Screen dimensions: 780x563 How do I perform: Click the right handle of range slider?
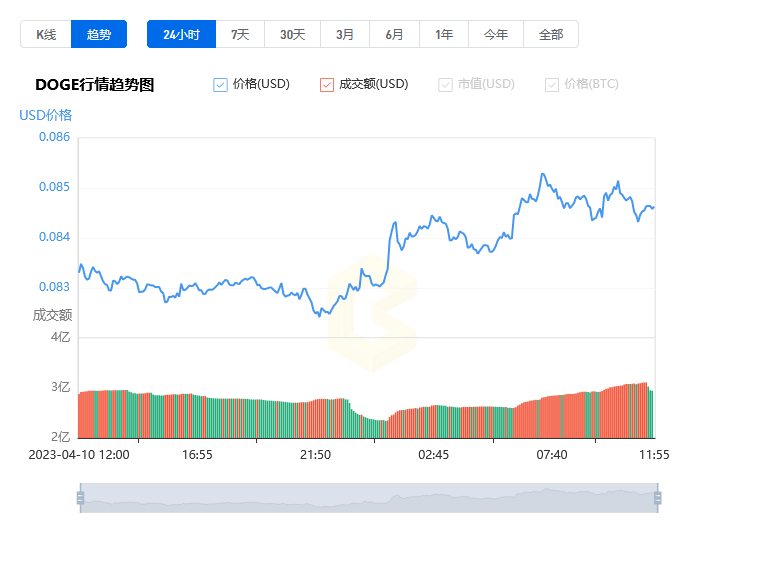(657, 498)
